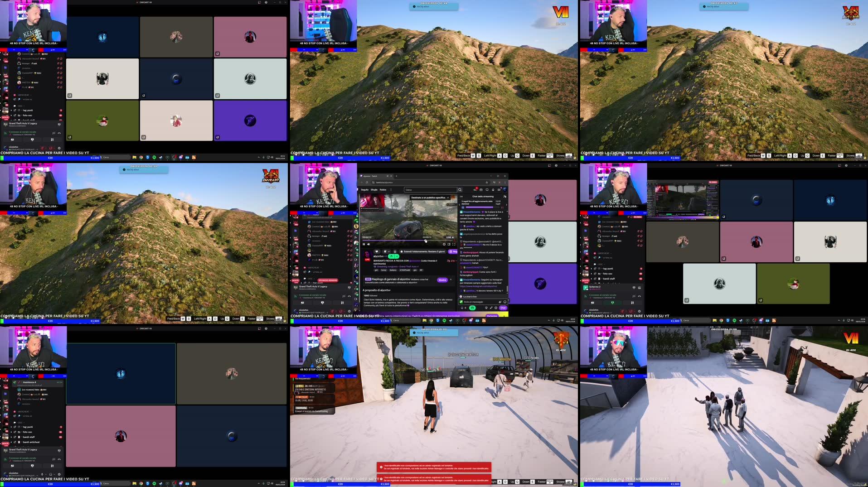Mute the Twitch player volume

coord(369,244)
